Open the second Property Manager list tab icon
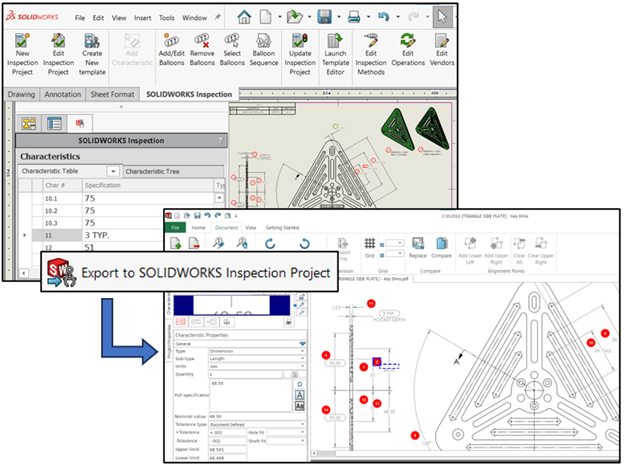The width and height of the screenshot is (624, 466). click(x=54, y=124)
